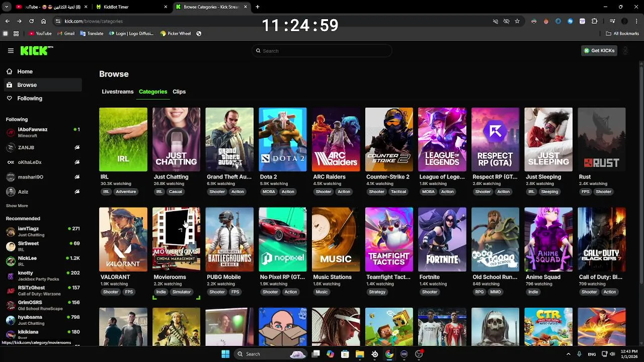Click the browser reload icon
This screenshot has height=362, width=644.
pos(31,21)
